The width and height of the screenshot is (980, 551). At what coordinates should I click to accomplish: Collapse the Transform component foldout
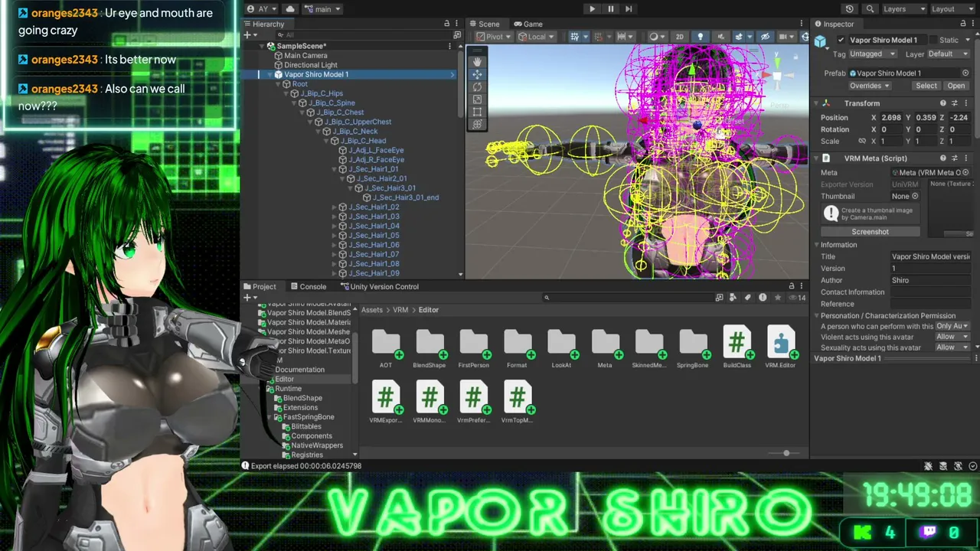(x=817, y=103)
